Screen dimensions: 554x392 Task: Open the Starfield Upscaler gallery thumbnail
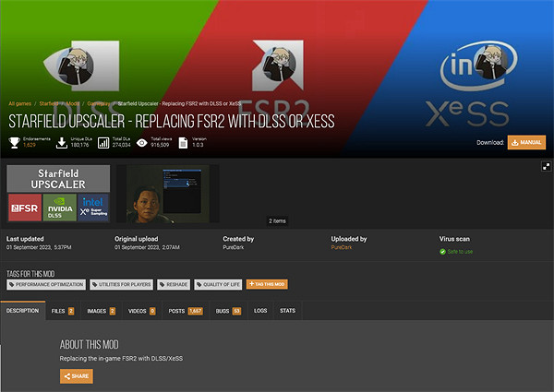tap(58, 193)
